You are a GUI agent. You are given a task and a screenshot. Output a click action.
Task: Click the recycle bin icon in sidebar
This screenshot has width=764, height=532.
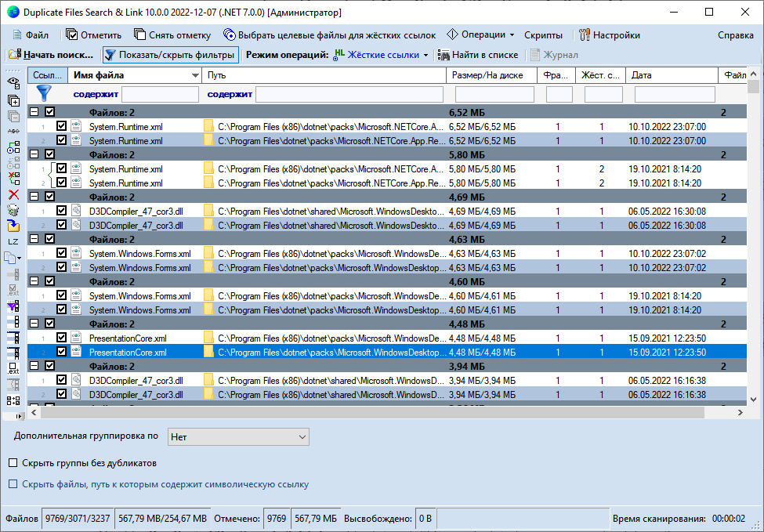(13, 210)
